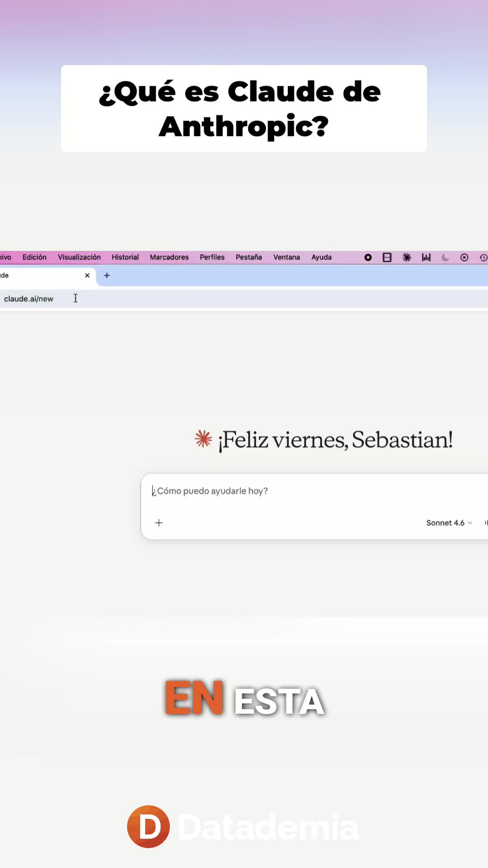Open a new browser tab
The height and width of the screenshot is (868, 488).
tap(107, 275)
